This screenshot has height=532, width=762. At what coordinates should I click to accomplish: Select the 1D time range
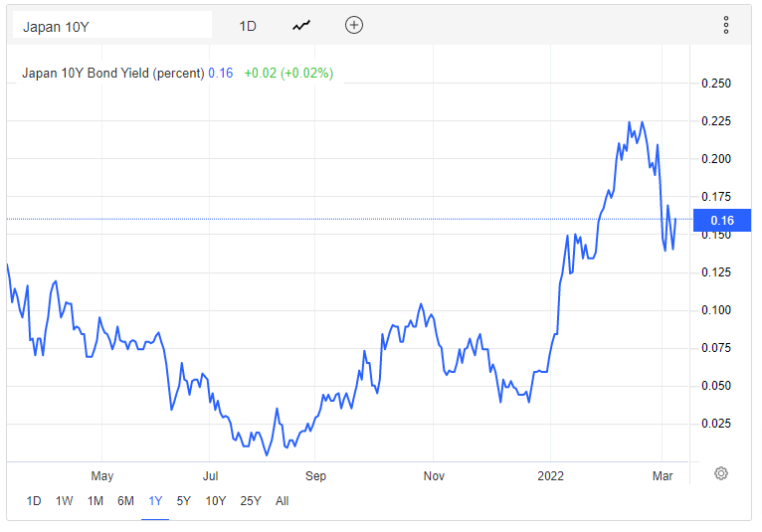(x=34, y=501)
